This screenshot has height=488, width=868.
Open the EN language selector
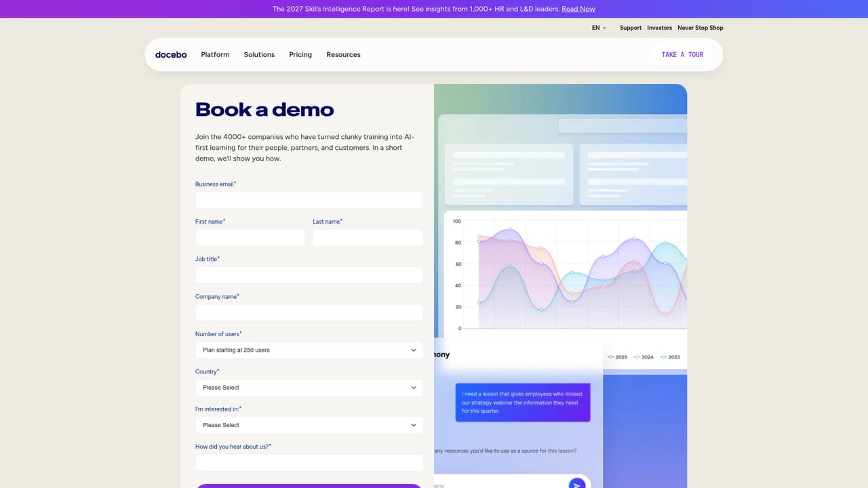pyautogui.click(x=599, y=28)
